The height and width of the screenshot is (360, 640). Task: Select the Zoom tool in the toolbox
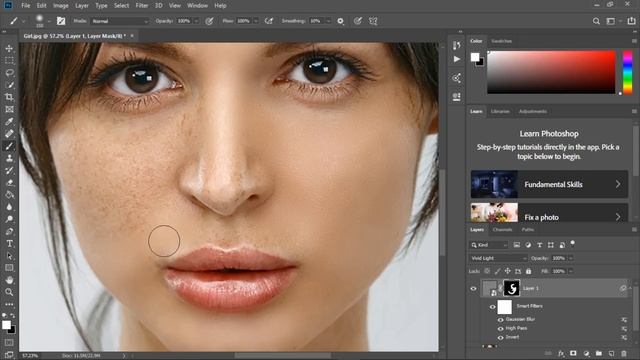click(x=9, y=292)
